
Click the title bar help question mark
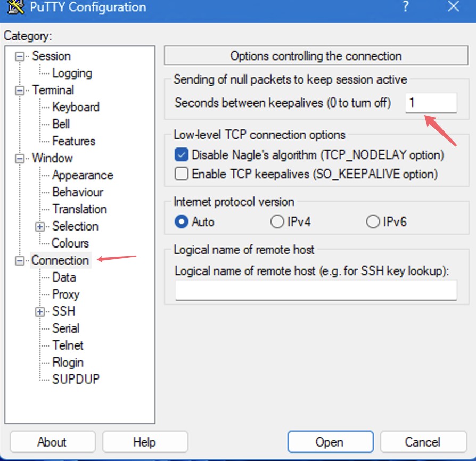(x=407, y=7)
